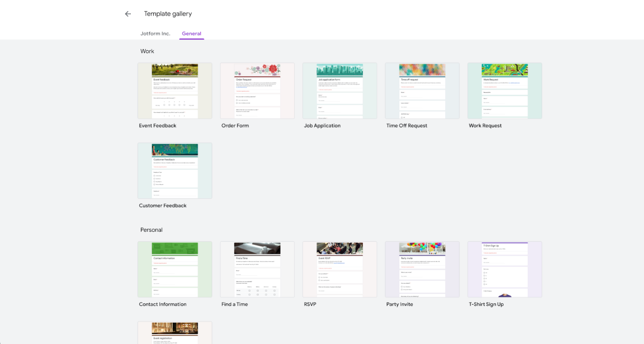Screen dimensions: 644x344
Task: Click the Event Feedback template title
Action: coord(158,125)
